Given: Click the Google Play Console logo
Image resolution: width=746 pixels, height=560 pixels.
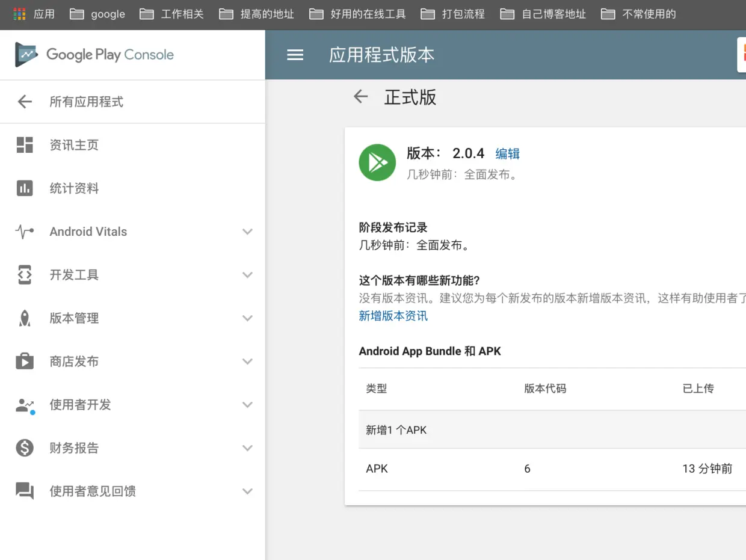Looking at the screenshot, I should (93, 55).
